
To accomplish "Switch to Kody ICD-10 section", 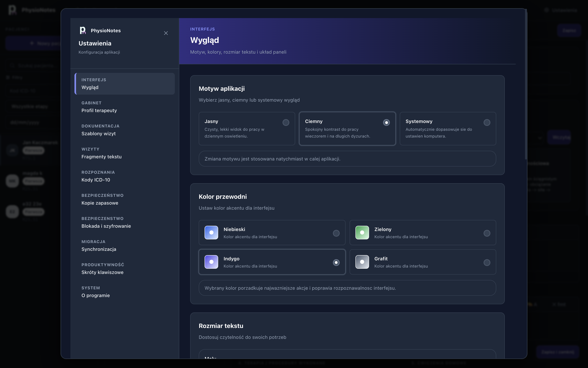I will point(125,176).
